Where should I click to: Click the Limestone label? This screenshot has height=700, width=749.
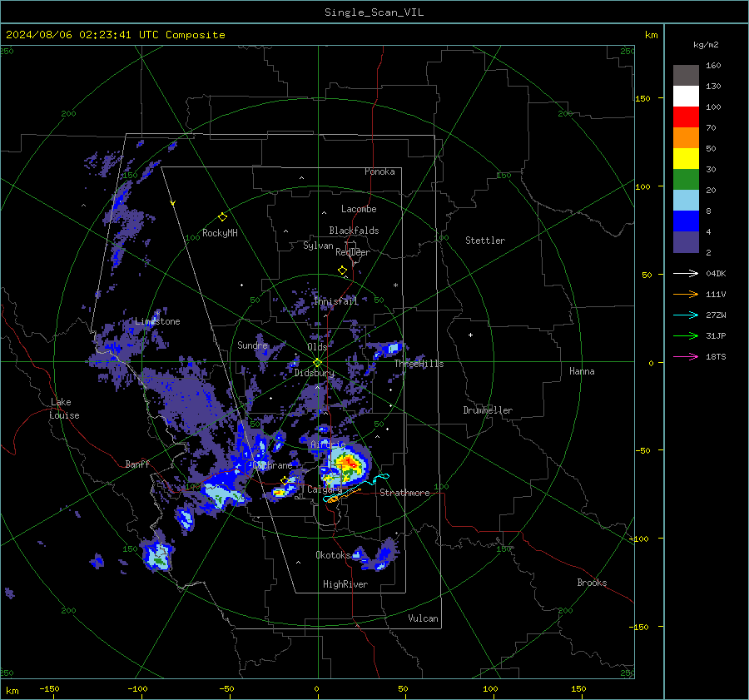[157, 321]
